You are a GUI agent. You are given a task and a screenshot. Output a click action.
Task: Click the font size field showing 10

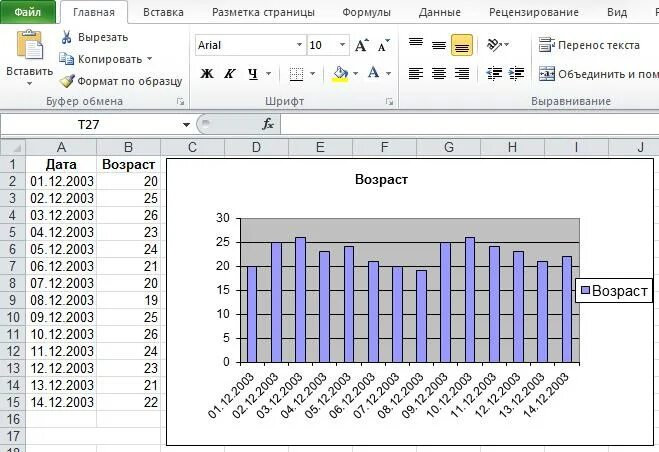coord(322,45)
